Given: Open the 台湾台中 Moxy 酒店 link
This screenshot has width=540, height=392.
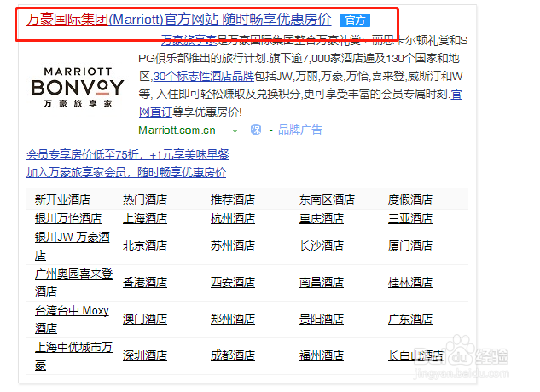Looking at the screenshot, I should tap(72, 320).
